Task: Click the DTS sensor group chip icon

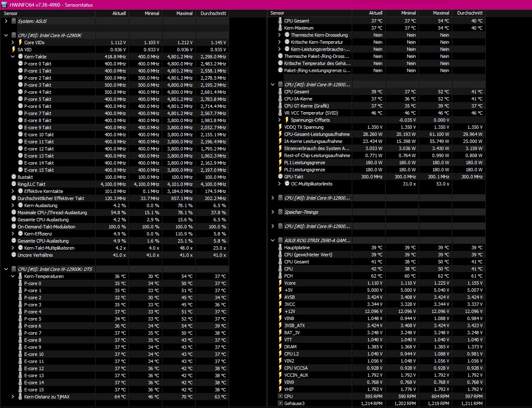Action: (x=14, y=269)
